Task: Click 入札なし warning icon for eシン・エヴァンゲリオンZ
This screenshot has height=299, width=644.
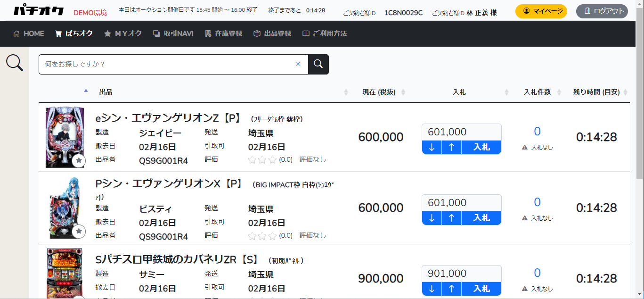Action: pos(525,147)
